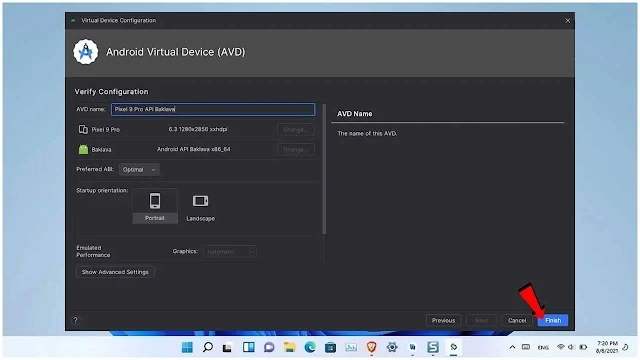Screen dimensions: 640x360
Task: Click the Android Studio logo in the header
Action: 86,52
